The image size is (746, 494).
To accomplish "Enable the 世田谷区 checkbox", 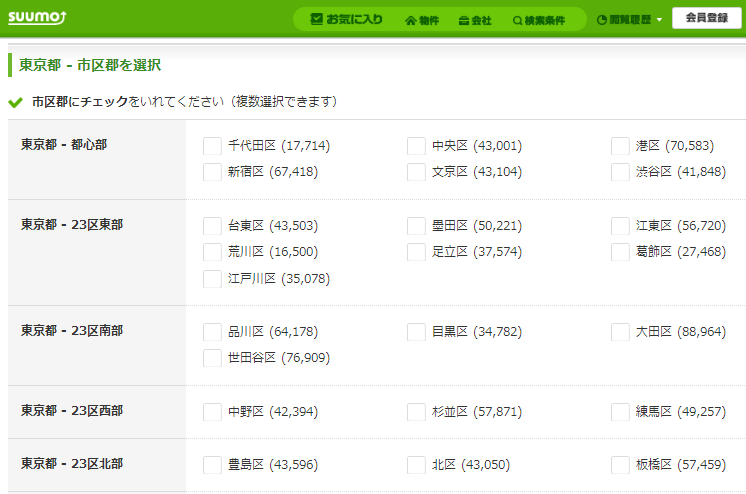I will (212, 358).
